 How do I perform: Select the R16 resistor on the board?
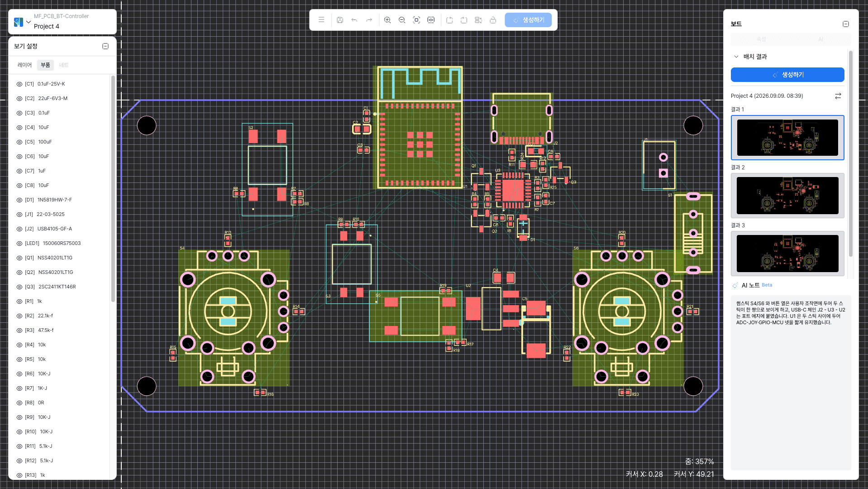[260, 393]
